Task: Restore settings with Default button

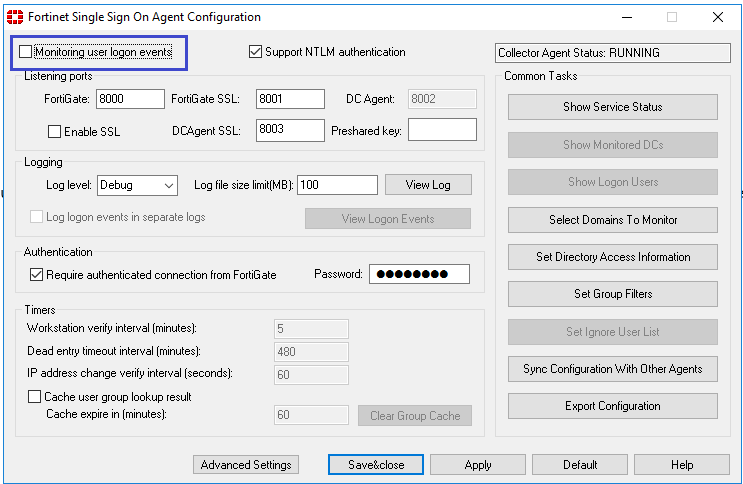Action: click(x=580, y=465)
